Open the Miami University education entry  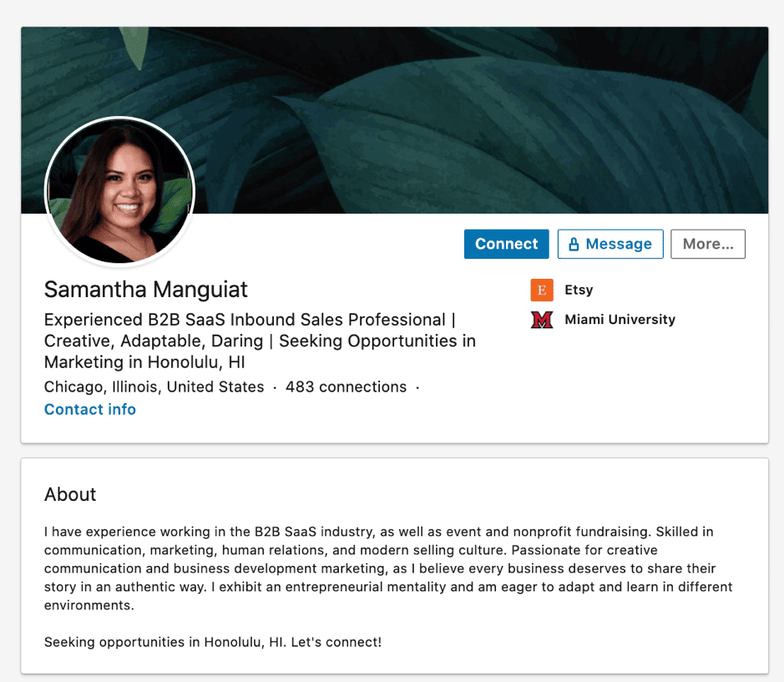click(x=619, y=320)
